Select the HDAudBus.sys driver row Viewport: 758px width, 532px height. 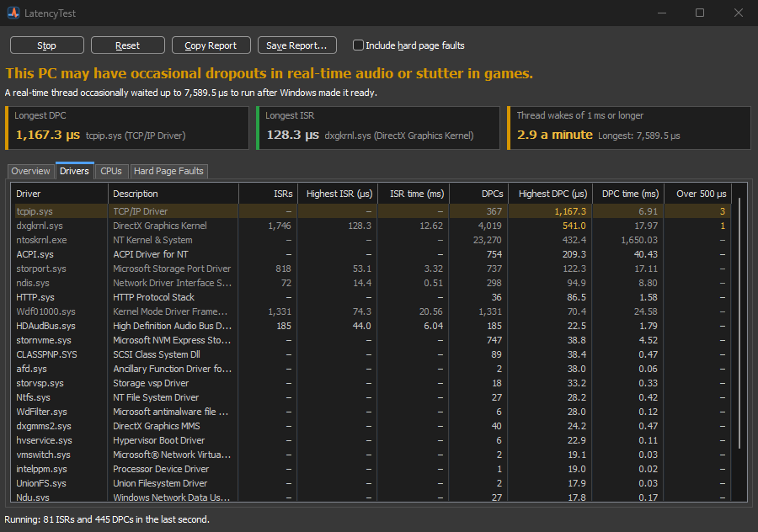[x=371, y=326]
